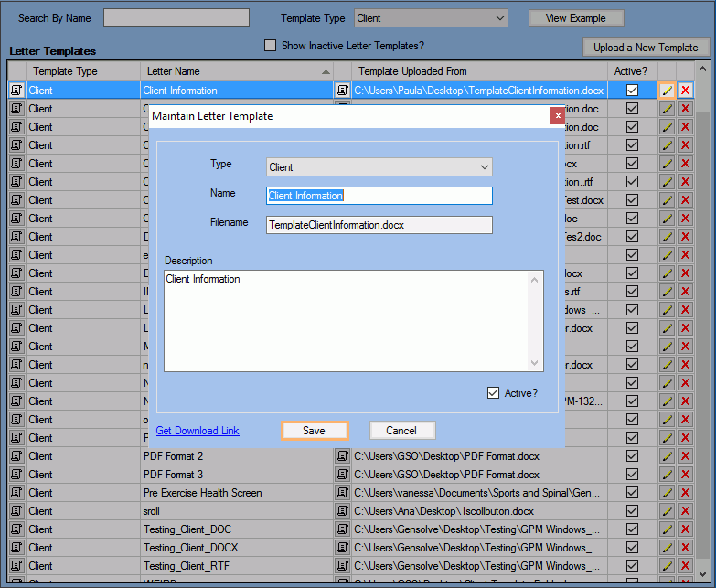Close the Maintain Letter Template dialog

point(556,116)
